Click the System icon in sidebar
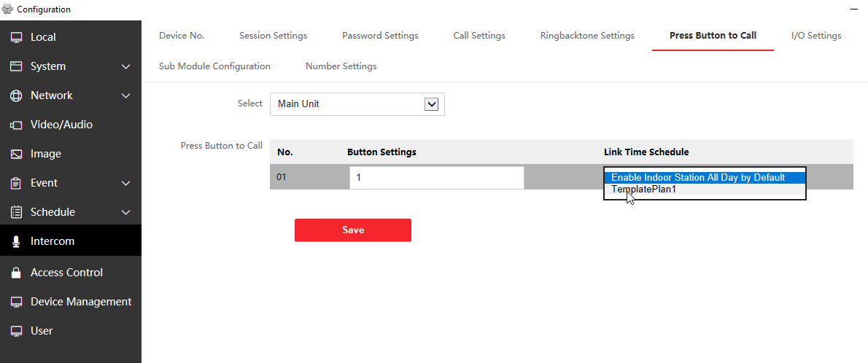This screenshot has height=363, width=868. pos(16,66)
